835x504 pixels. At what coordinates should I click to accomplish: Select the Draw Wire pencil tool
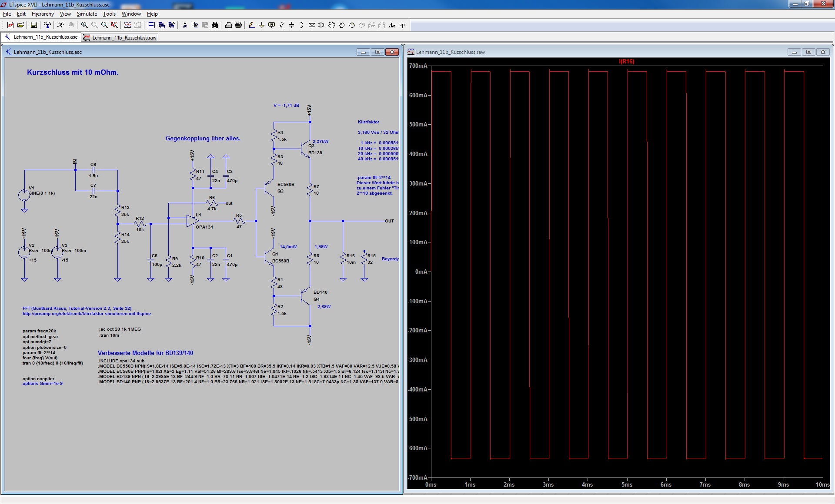click(x=252, y=25)
